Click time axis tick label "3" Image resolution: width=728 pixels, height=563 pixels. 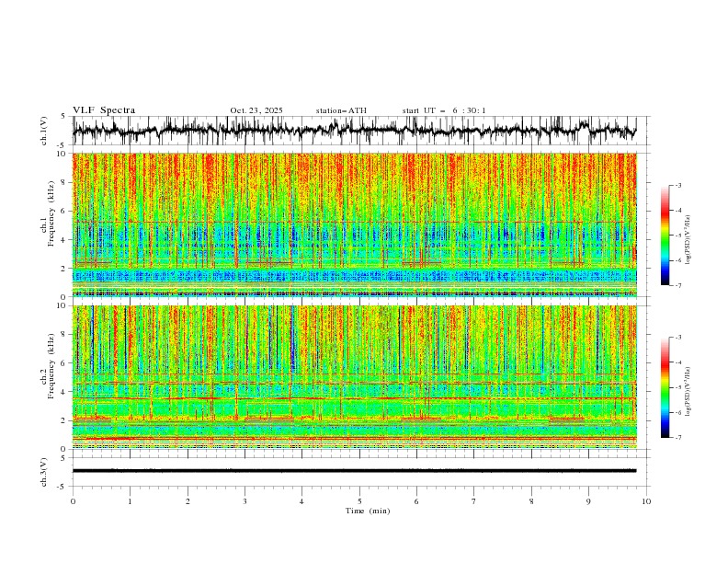point(245,501)
